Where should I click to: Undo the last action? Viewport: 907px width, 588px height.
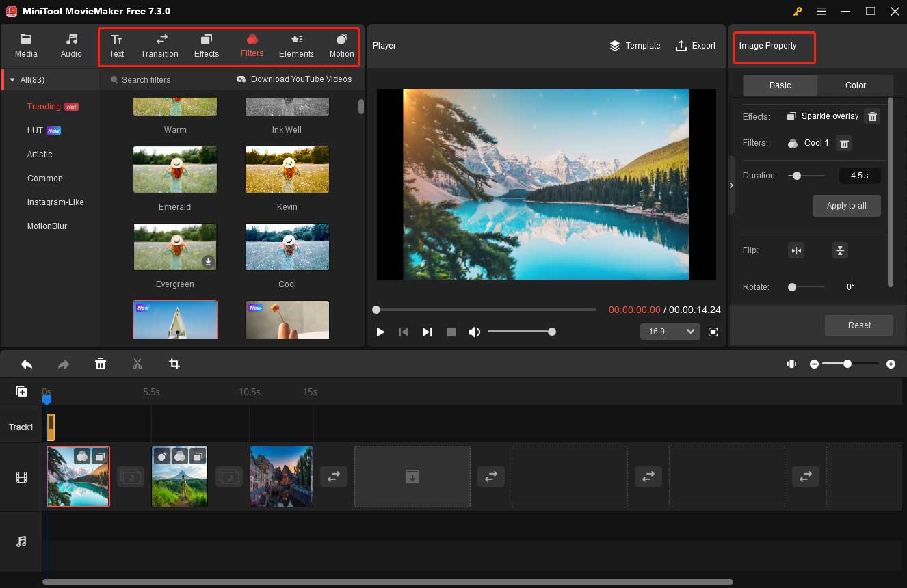[27, 364]
